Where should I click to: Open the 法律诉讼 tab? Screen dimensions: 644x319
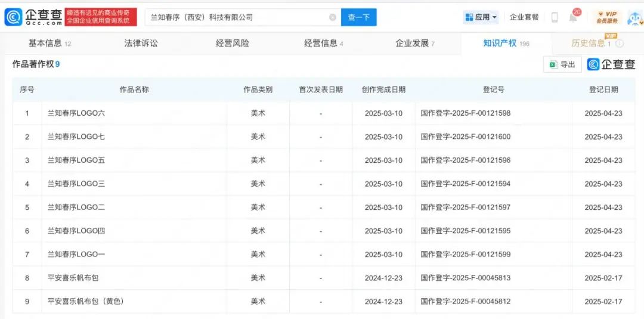tap(141, 44)
